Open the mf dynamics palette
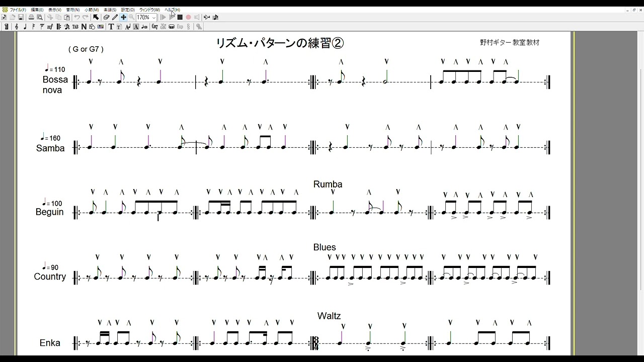This screenshot has width=644, height=362. (x=50, y=27)
